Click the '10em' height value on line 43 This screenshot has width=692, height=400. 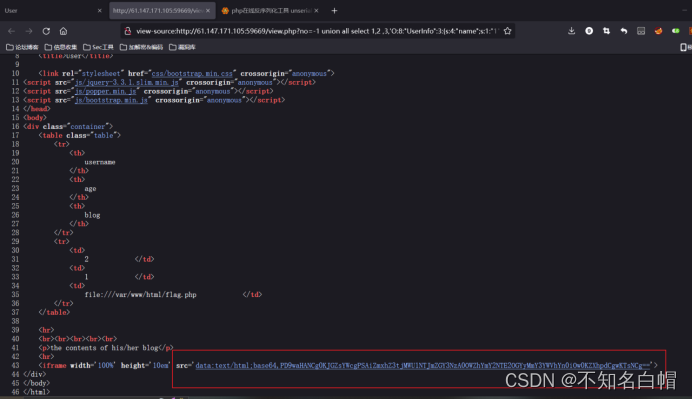pos(161,366)
